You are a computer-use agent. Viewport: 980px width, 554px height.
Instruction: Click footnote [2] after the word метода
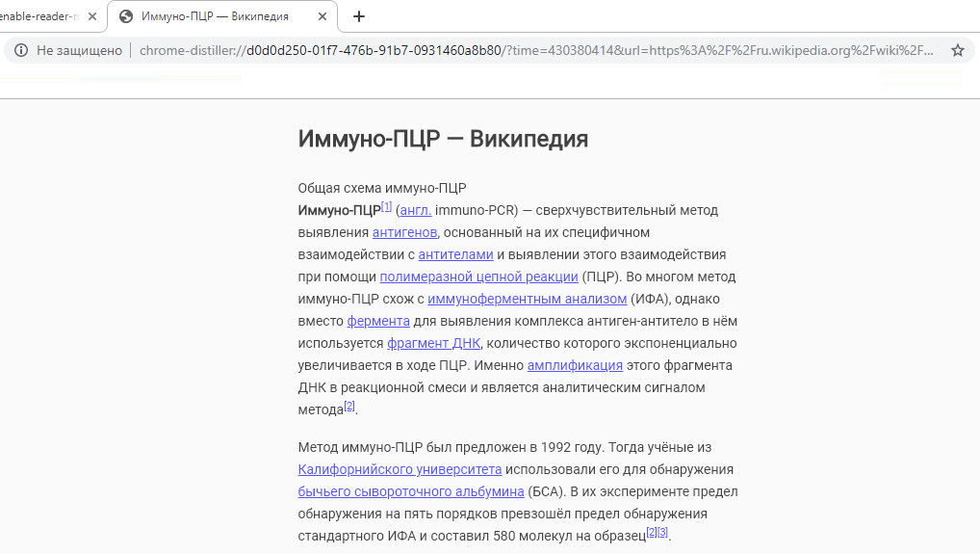(x=349, y=407)
